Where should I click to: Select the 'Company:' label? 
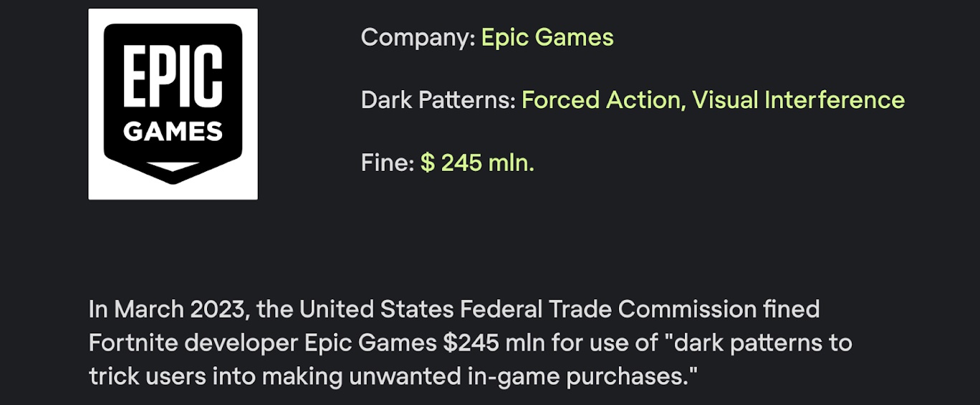coord(418,37)
